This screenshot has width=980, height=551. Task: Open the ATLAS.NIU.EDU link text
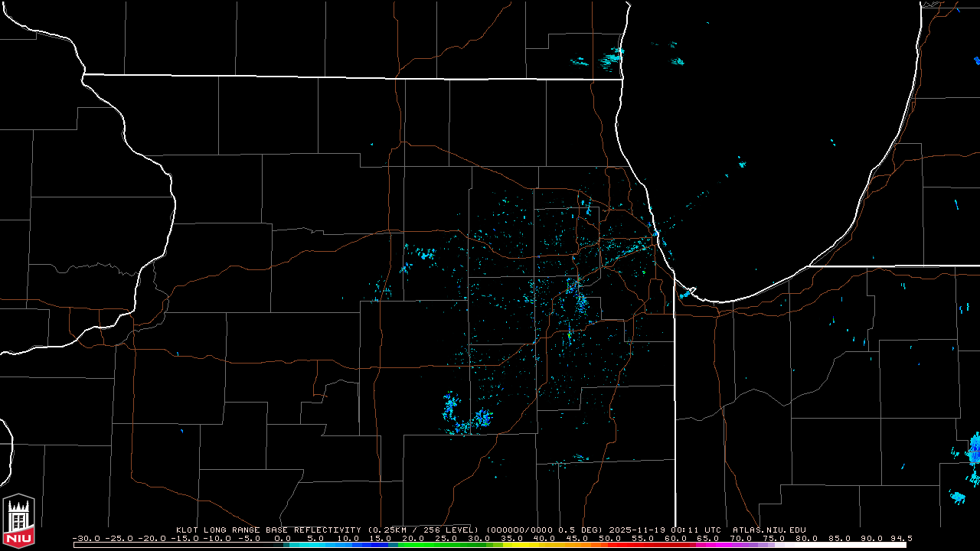pyautogui.click(x=769, y=530)
